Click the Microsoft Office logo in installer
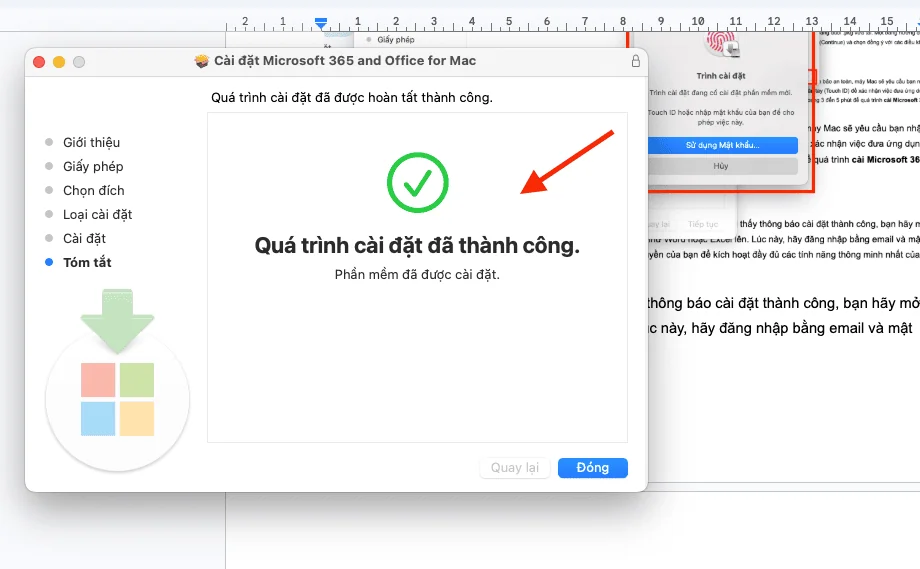This screenshot has height=569, width=920. tap(117, 399)
